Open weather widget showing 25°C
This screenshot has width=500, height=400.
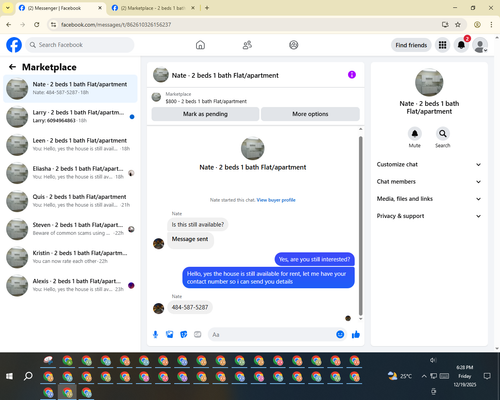coord(400,376)
